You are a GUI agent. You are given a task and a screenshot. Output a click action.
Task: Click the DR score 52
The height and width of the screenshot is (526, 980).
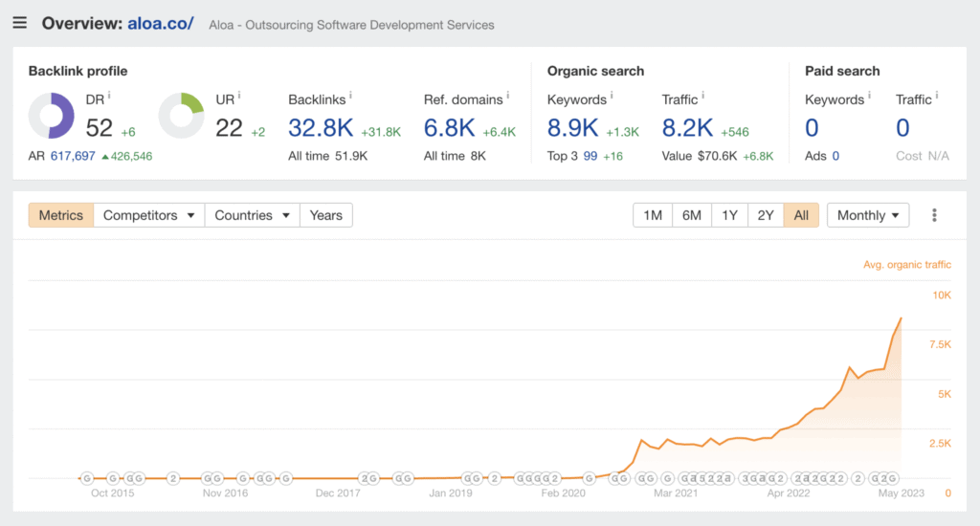pos(99,128)
